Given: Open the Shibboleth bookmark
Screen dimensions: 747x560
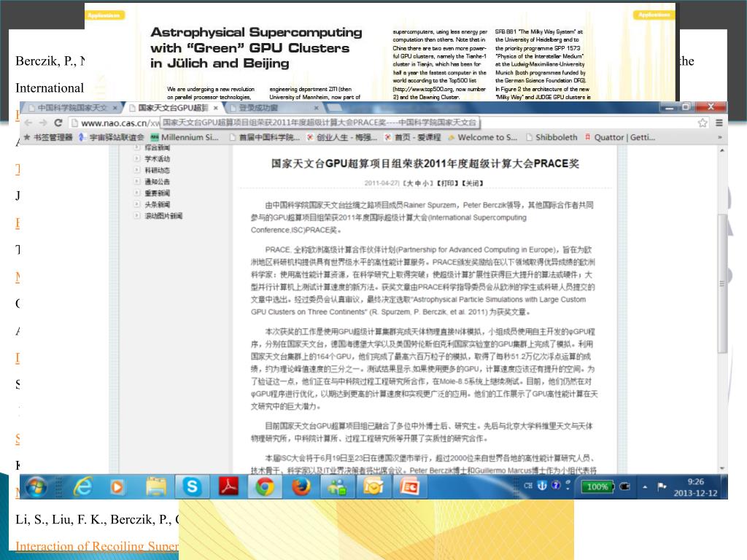Looking at the screenshot, I should (x=551, y=137).
